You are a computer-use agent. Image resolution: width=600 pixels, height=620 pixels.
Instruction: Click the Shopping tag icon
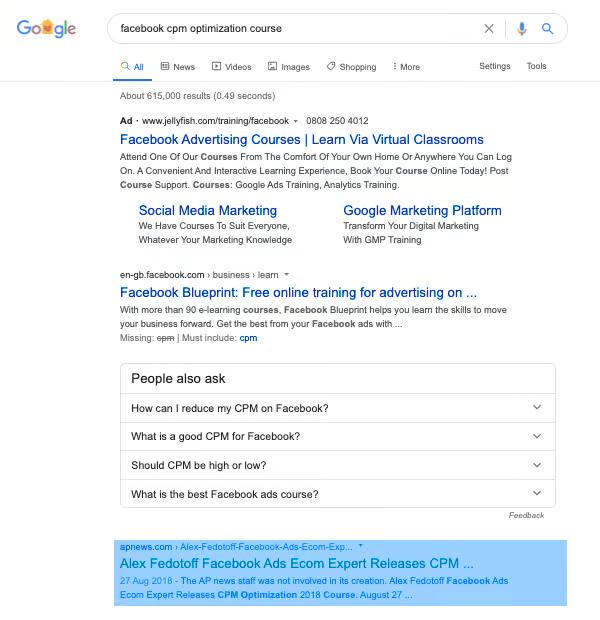331,66
